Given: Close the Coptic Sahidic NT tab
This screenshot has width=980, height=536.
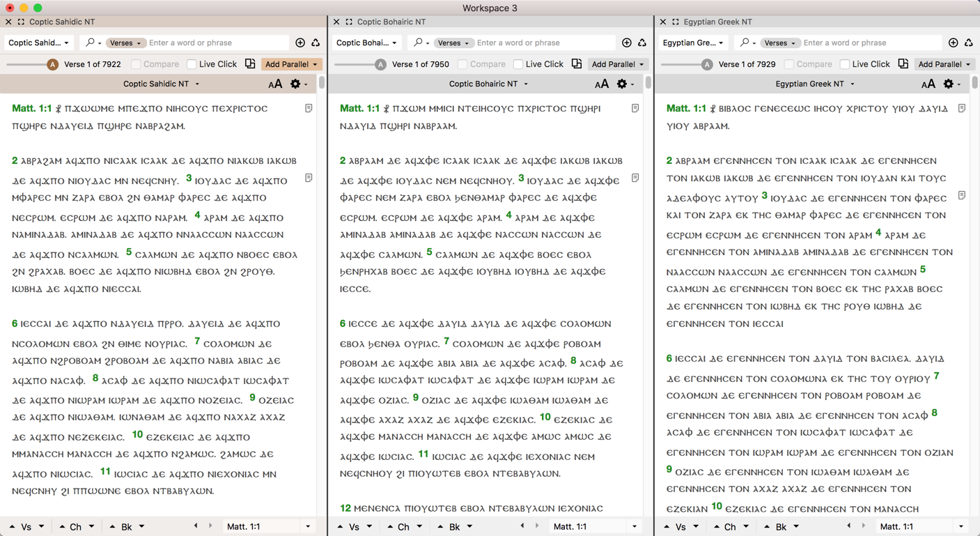Looking at the screenshot, I should pyautogui.click(x=8, y=22).
